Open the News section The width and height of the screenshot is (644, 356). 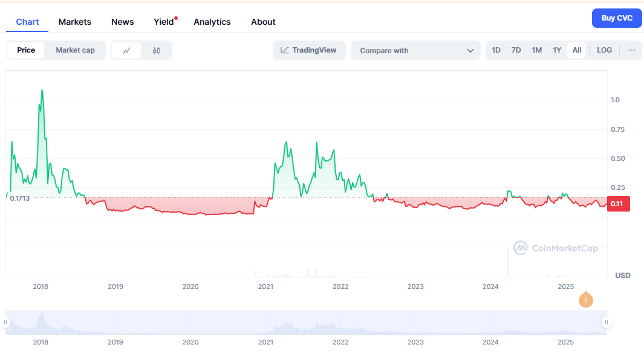[122, 21]
